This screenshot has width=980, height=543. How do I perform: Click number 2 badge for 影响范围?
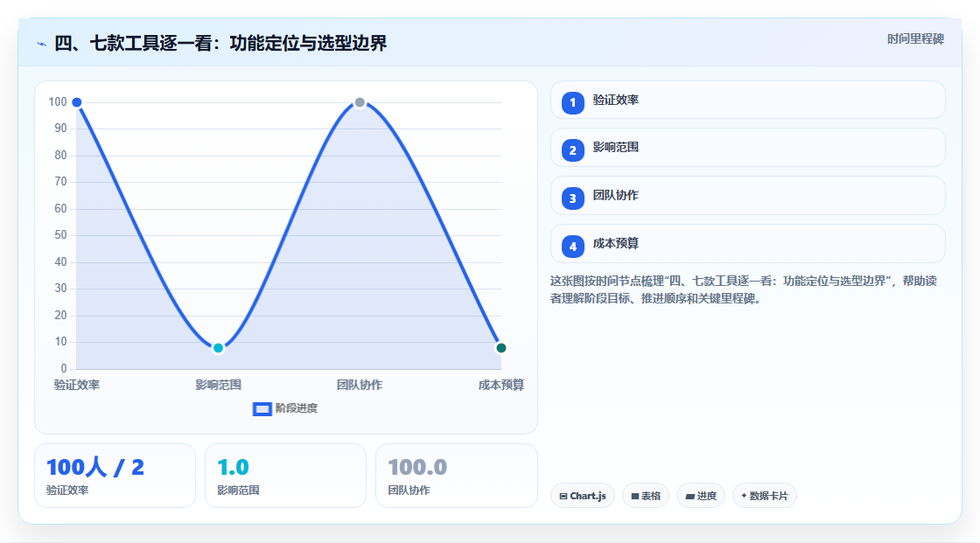coord(572,150)
